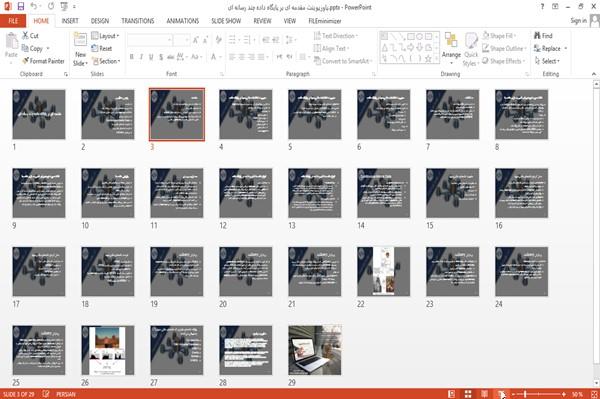Open the font size combo box
600x399 pixels.
(182, 39)
